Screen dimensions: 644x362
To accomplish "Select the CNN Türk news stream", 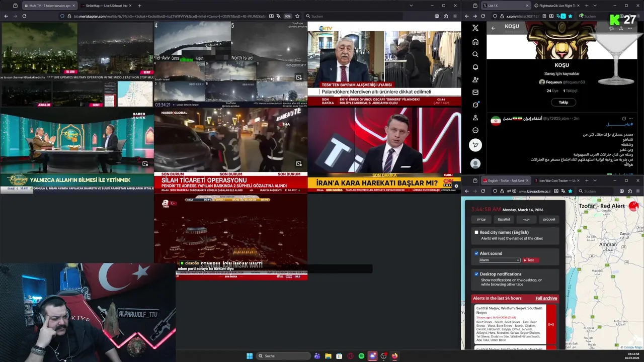I will pos(384,150).
